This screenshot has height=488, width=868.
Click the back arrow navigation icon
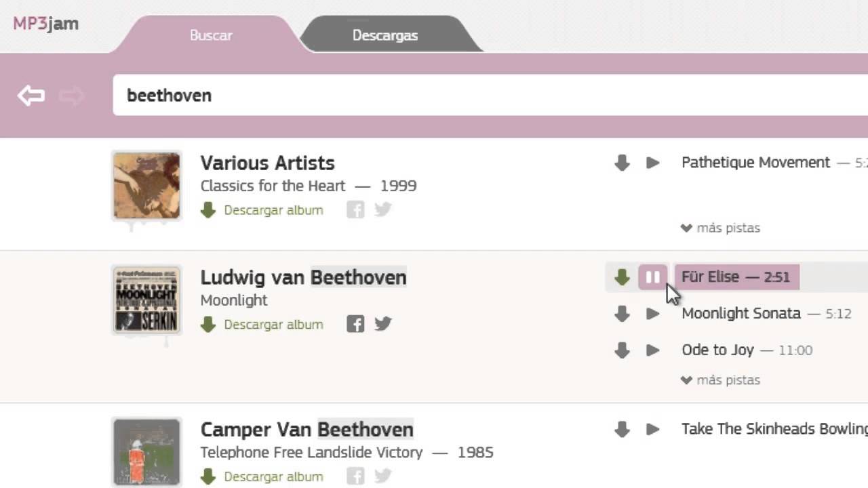coord(31,96)
